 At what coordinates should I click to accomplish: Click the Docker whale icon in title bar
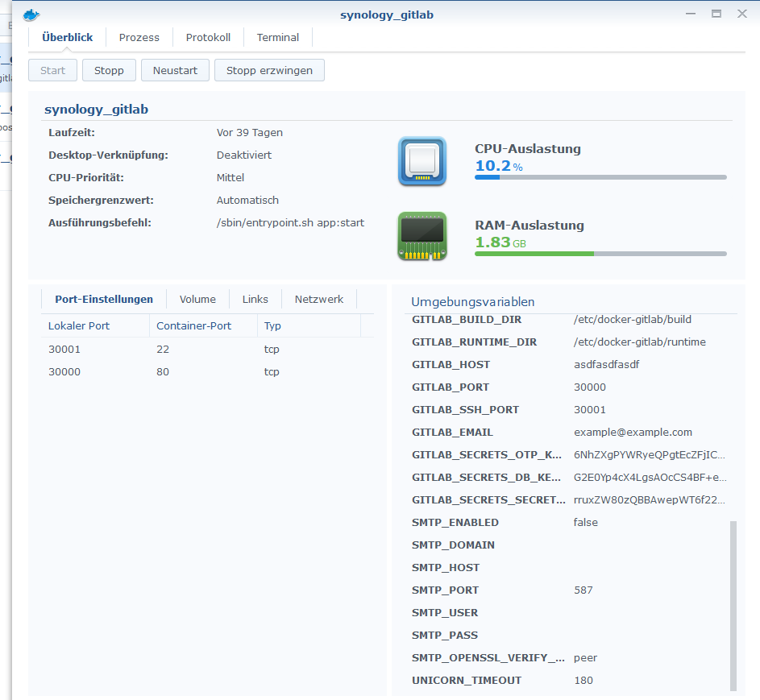pos(31,15)
